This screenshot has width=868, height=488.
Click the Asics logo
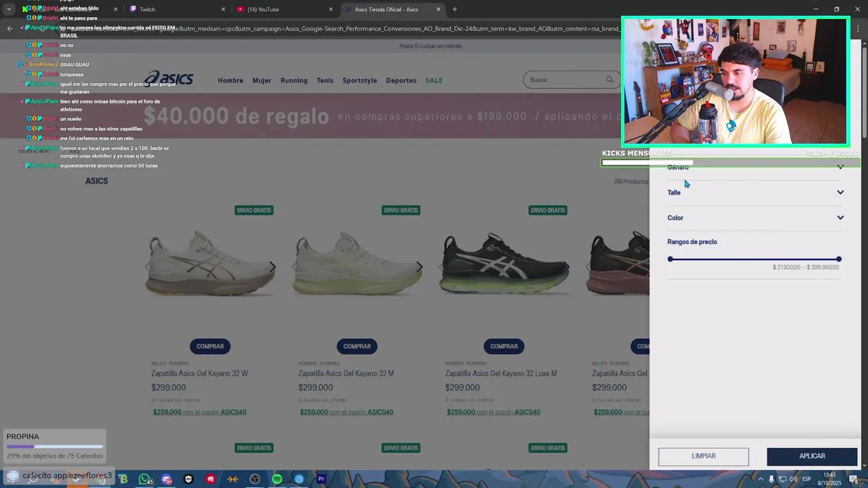[169, 78]
